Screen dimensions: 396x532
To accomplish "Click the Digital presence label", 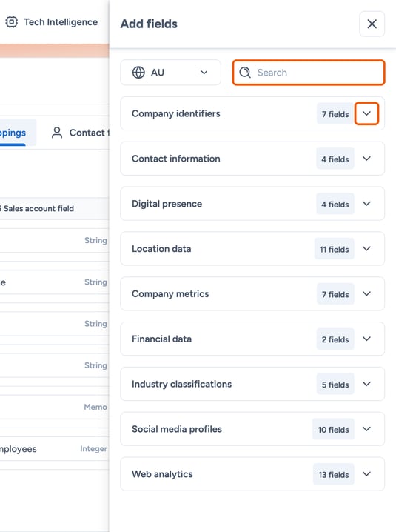I will (167, 204).
